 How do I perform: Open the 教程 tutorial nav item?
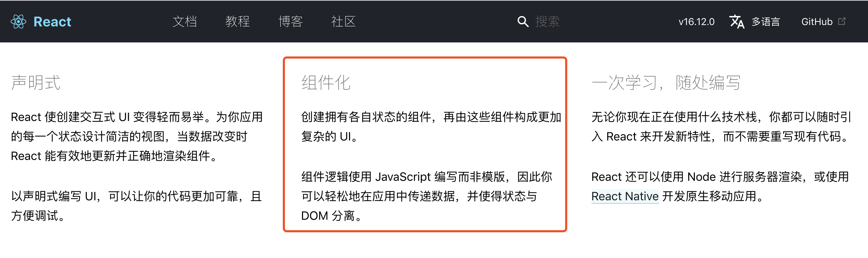click(x=238, y=22)
